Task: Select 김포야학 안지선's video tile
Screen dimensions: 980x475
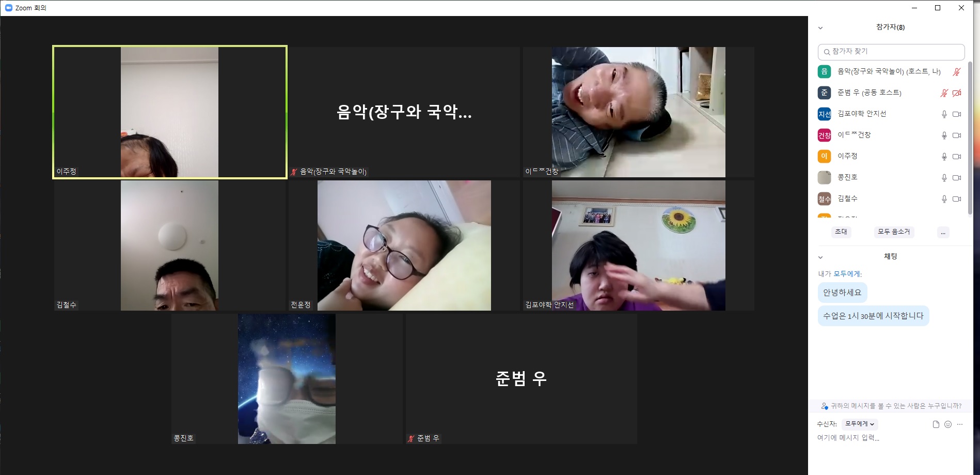Action: tap(638, 246)
